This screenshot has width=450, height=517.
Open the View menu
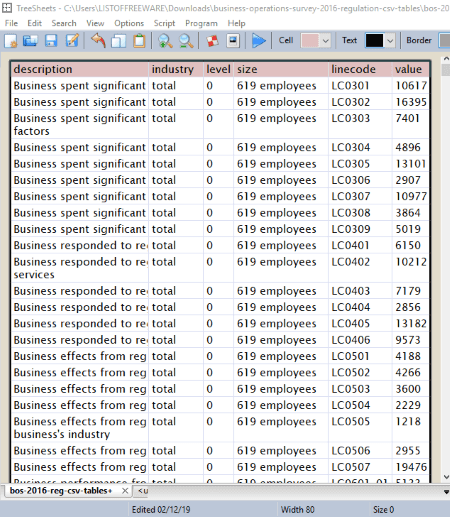[x=95, y=23]
